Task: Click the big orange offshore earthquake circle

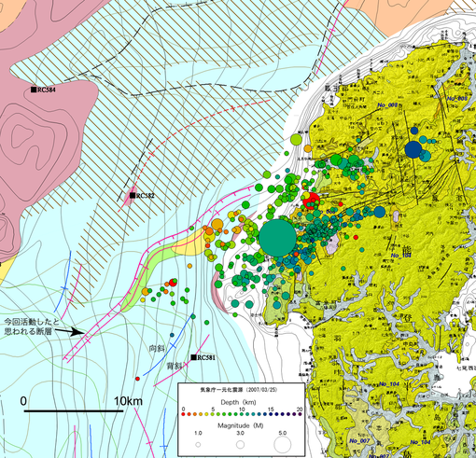Action: (x=217, y=225)
